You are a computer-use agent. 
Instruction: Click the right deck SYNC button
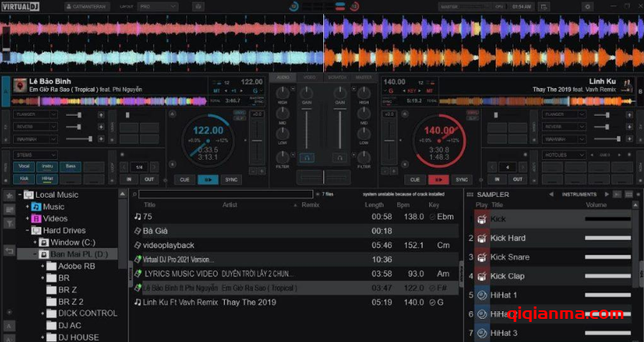461,179
